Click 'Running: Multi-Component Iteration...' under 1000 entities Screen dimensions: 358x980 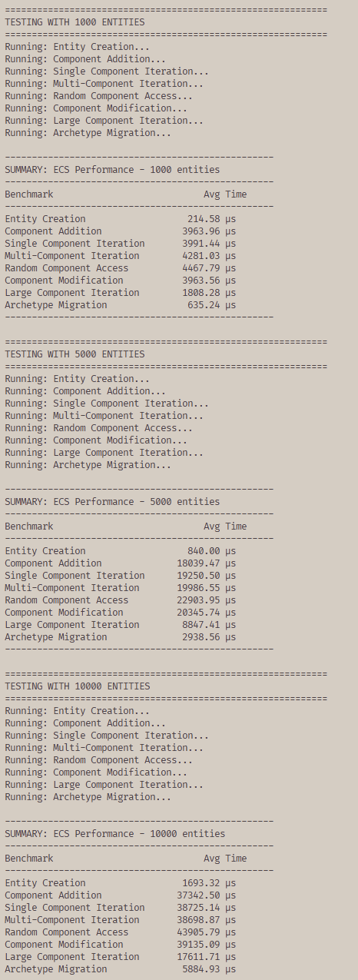coord(104,84)
